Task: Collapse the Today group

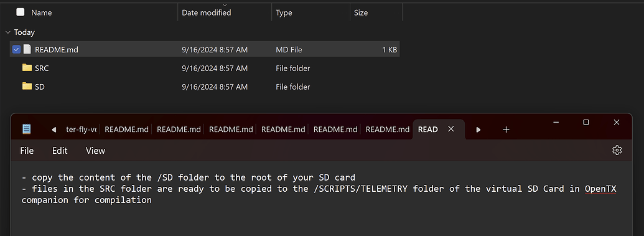Action: [8, 32]
